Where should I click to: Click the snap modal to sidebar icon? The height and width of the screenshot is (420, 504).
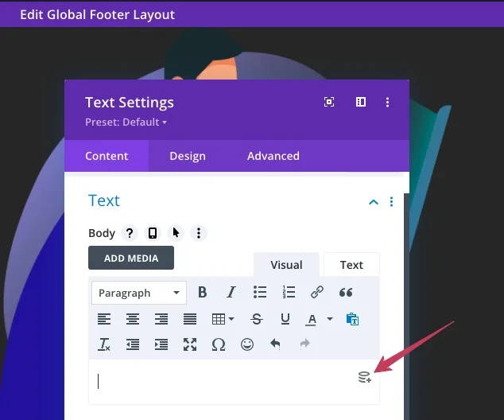tap(361, 102)
